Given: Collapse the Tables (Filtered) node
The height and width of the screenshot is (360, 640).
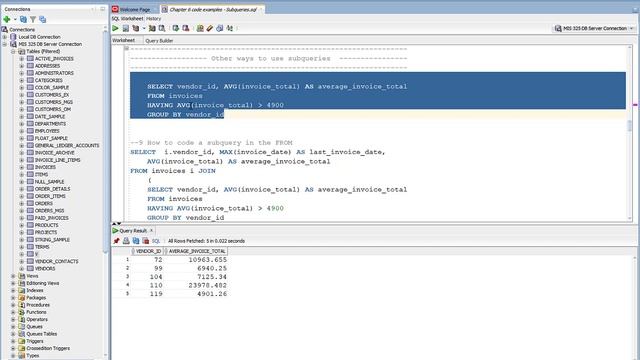Looking at the screenshot, I should click(x=13, y=51).
